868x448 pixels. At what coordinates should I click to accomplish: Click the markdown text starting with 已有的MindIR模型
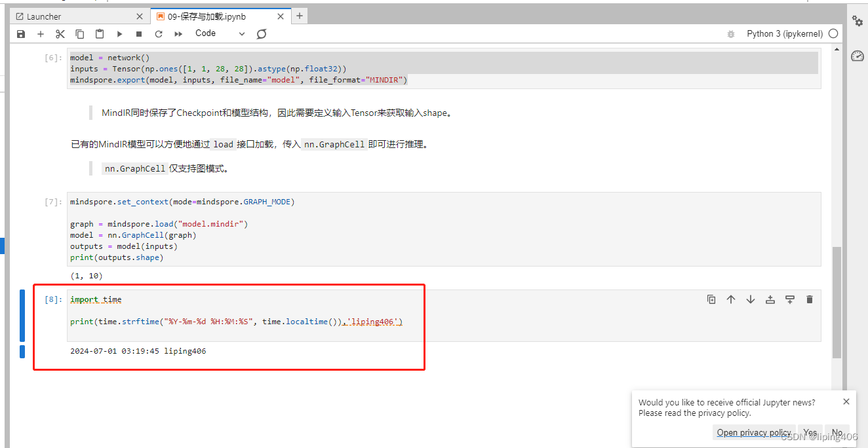click(x=250, y=144)
